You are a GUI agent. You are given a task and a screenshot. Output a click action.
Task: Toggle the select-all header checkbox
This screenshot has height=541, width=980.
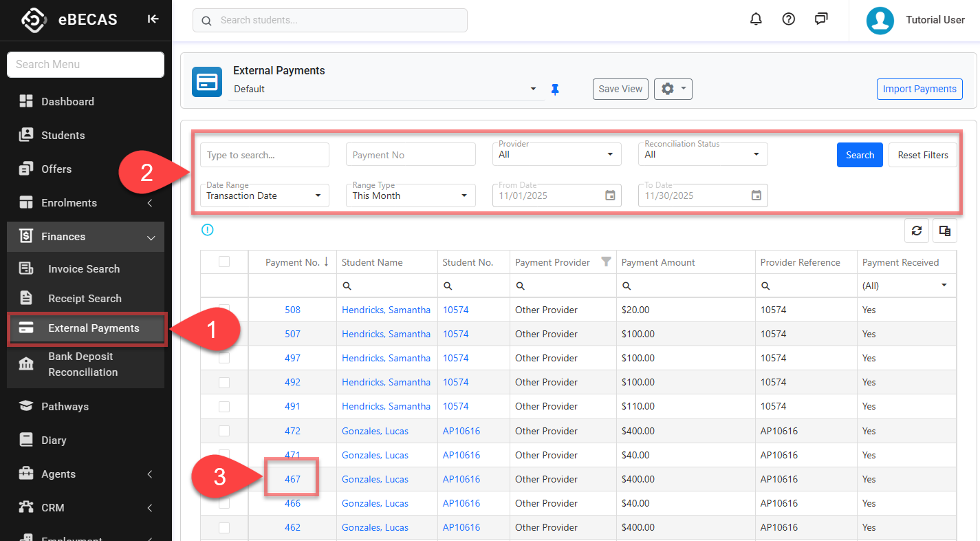click(224, 262)
